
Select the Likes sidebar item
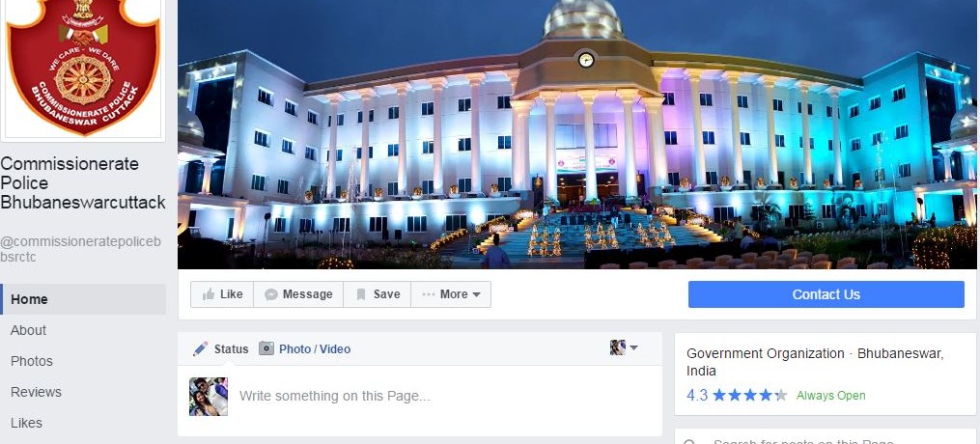pyautogui.click(x=26, y=423)
